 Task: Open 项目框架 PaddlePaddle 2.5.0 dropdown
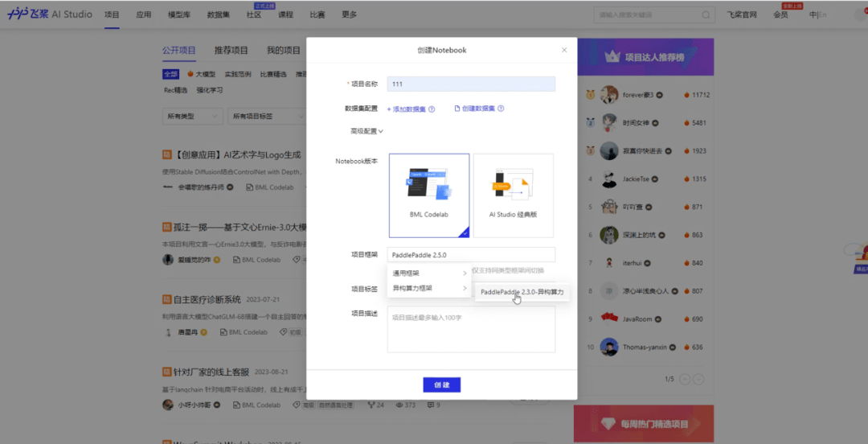(x=471, y=254)
